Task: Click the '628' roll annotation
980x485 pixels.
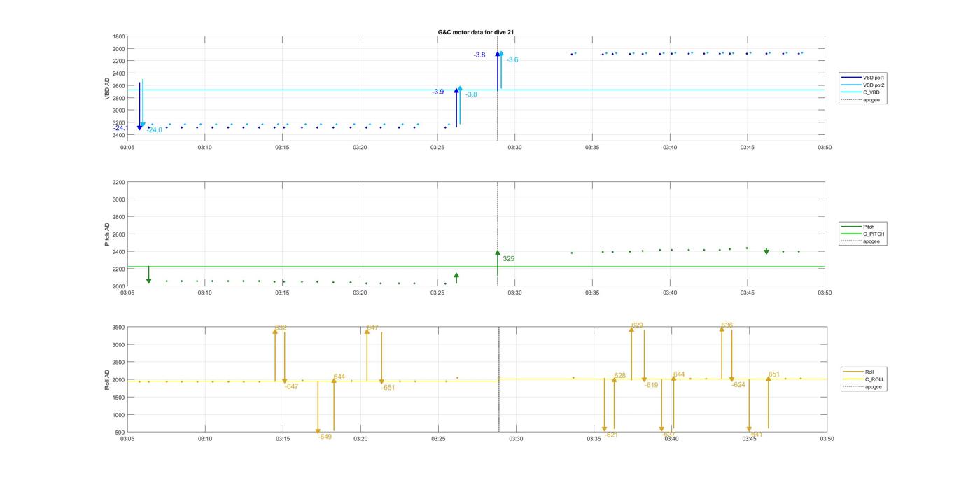Action: pos(620,376)
